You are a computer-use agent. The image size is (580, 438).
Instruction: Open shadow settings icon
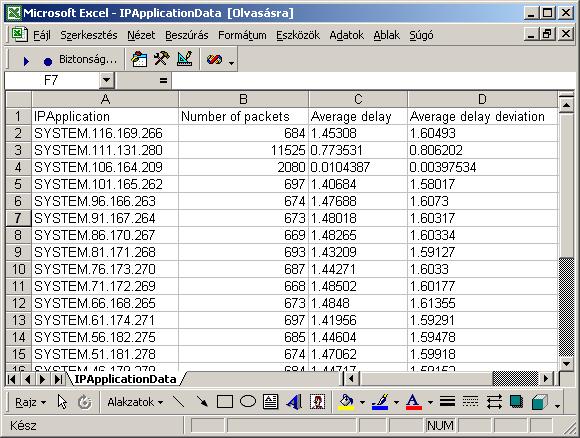(x=516, y=402)
